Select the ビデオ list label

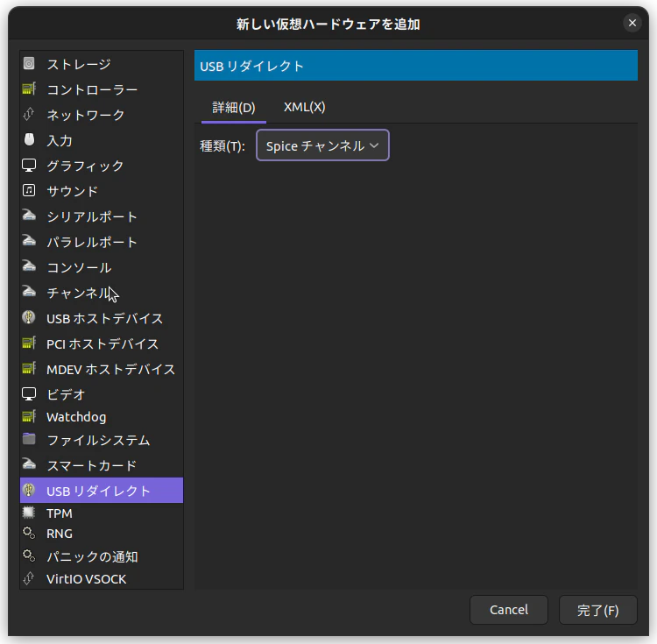click(67, 394)
